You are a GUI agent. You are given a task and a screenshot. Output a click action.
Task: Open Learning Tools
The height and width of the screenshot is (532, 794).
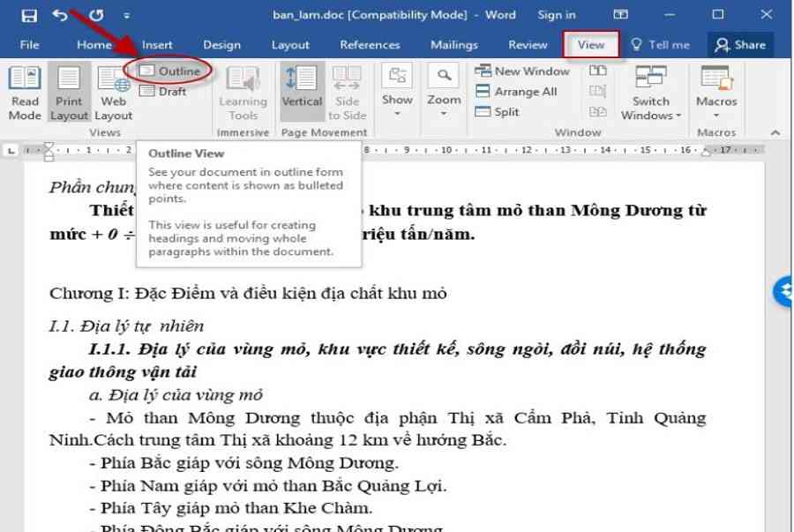point(243,94)
